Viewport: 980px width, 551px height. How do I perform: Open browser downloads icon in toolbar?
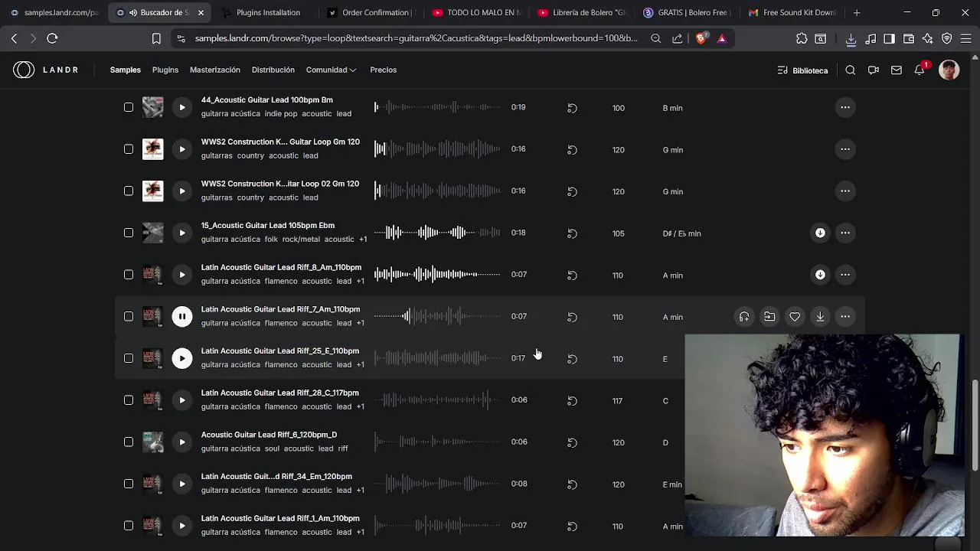click(x=851, y=38)
